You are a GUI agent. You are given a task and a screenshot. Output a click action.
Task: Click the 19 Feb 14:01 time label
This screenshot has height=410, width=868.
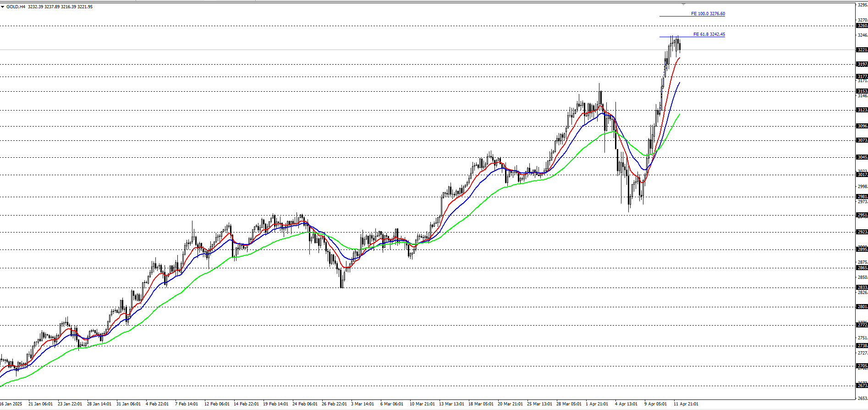275,404
